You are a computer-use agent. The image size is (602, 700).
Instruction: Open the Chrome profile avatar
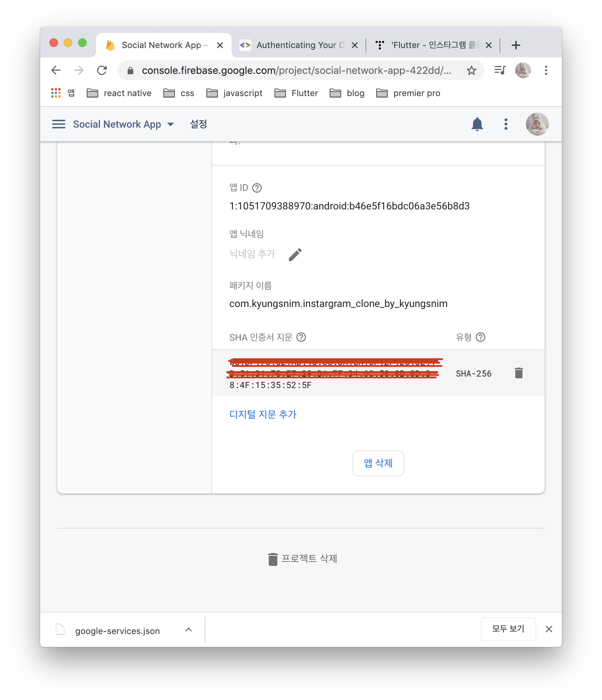coord(523,70)
